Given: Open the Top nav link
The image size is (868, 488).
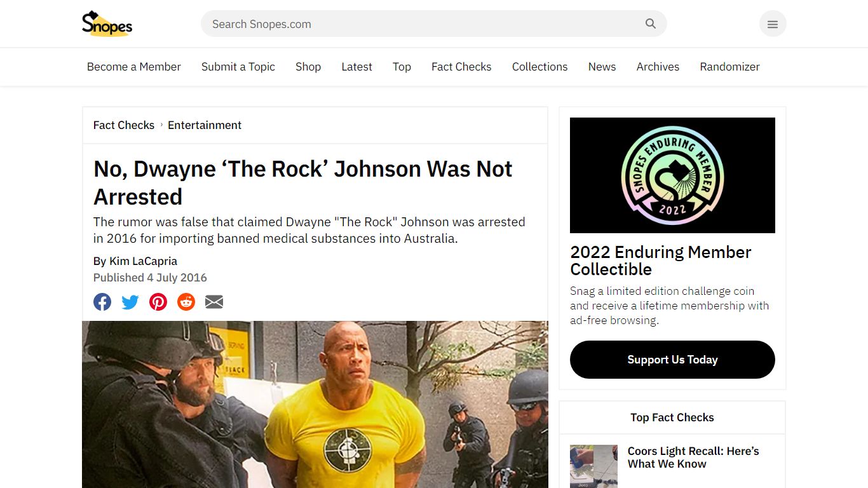Looking at the screenshot, I should [x=402, y=67].
